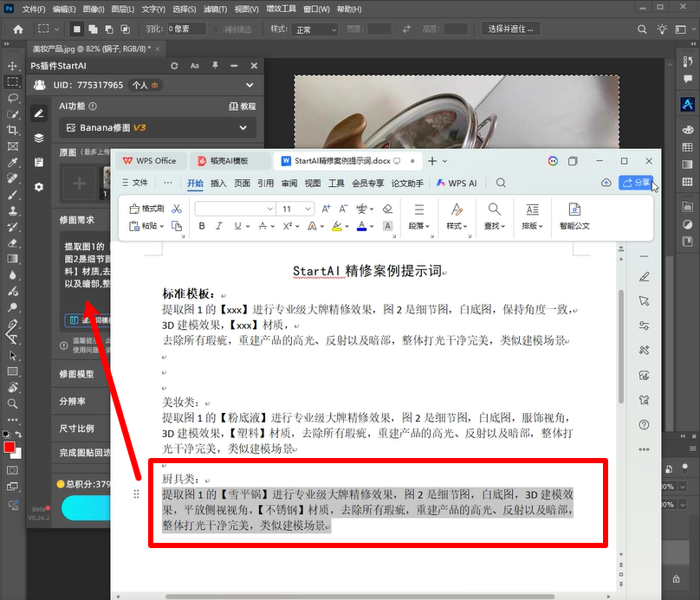Screen dimensions: 700x600
Task: Open the font name dropdown in WPS
Action: click(269, 209)
